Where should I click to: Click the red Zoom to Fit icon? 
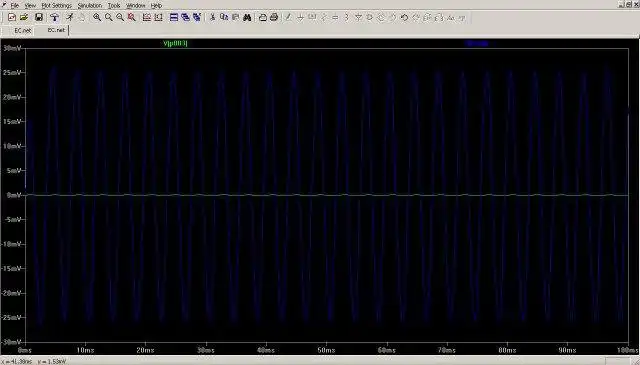(x=131, y=18)
